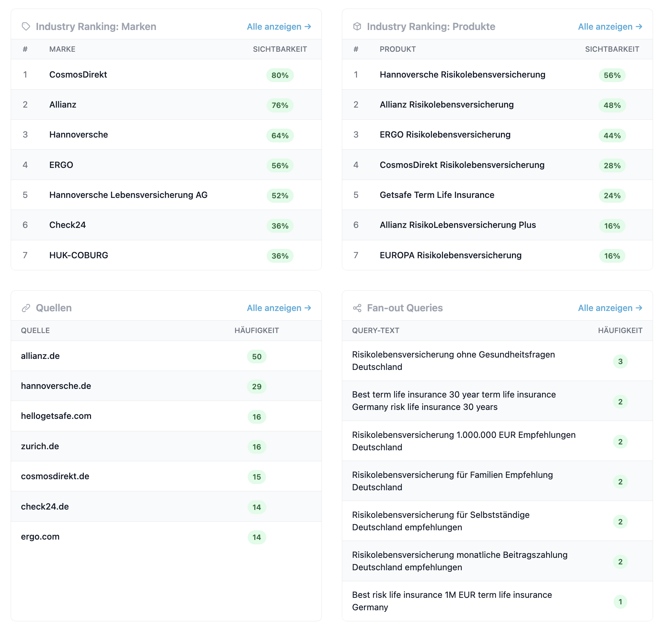672x633 pixels.
Task: Click the chain-link icon next to Quellen
Action: tap(26, 308)
